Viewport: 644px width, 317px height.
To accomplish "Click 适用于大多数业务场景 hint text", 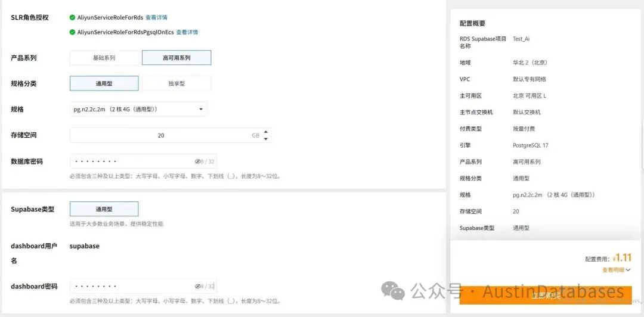I will (117, 224).
